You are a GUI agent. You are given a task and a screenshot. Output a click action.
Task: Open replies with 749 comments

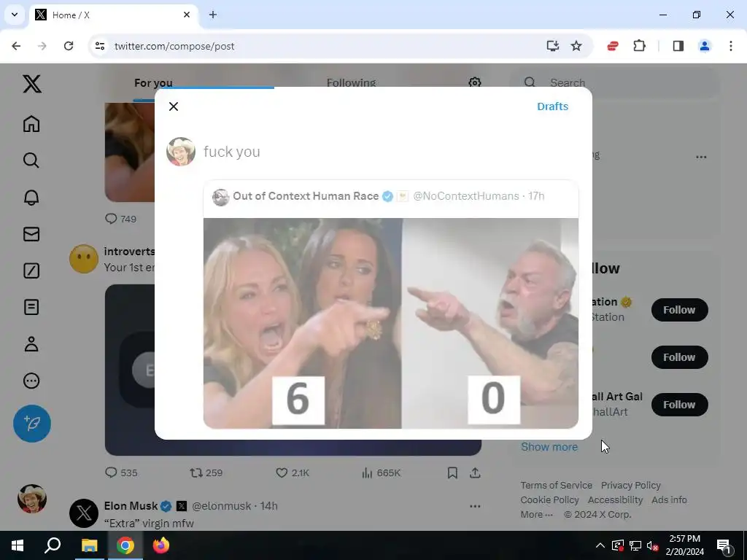pyautogui.click(x=120, y=219)
